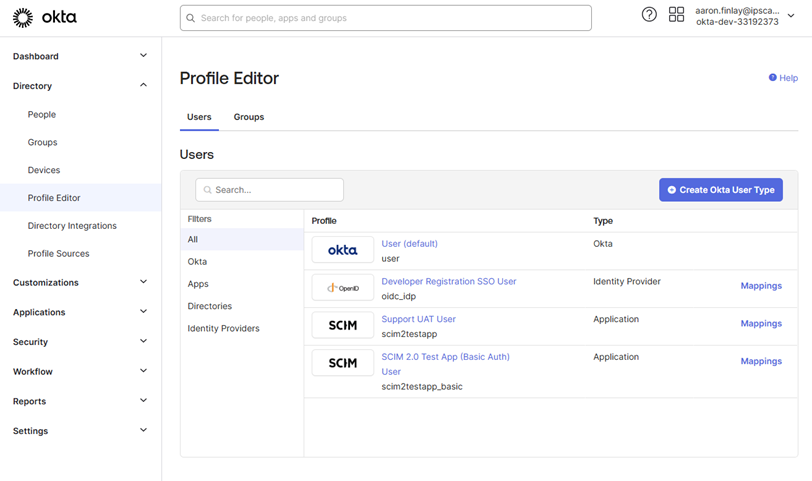Open People in Directory menu

42,115
